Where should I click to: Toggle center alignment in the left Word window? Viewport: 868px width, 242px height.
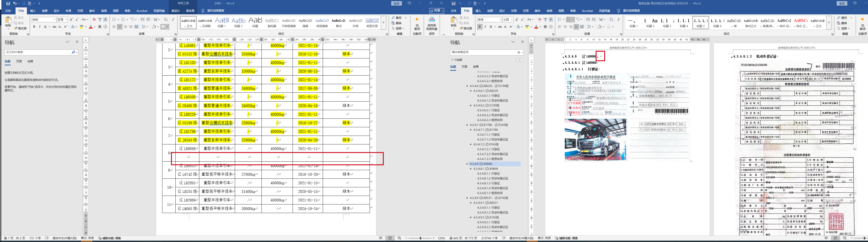120,27
